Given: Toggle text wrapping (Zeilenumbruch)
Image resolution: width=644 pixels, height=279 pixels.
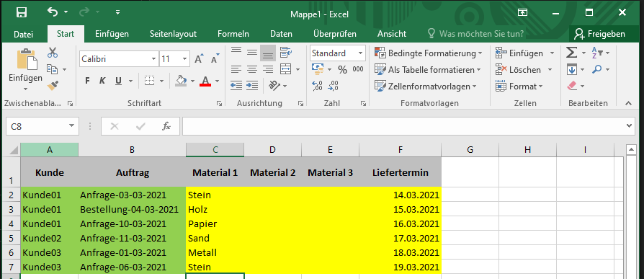Looking at the screenshot, I should (286, 52).
